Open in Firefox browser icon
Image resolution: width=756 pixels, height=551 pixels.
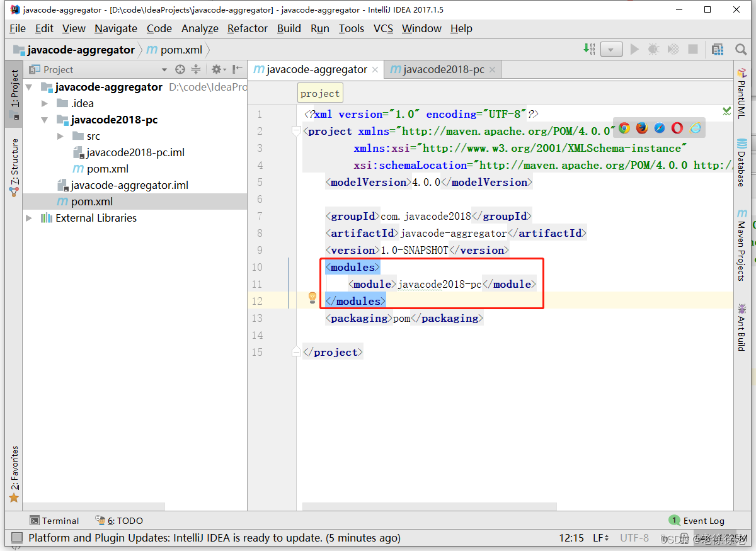point(642,128)
